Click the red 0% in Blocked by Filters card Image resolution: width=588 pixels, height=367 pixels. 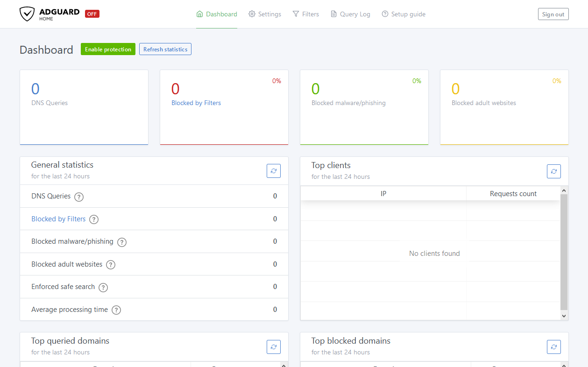click(276, 81)
